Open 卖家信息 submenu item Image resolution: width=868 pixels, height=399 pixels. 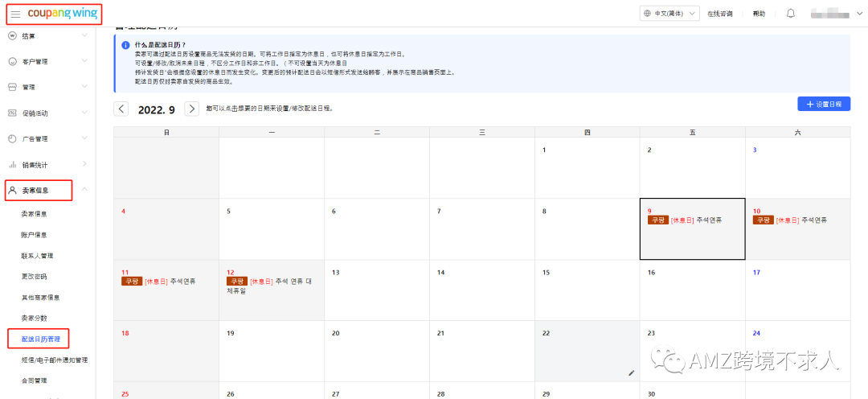pos(33,215)
